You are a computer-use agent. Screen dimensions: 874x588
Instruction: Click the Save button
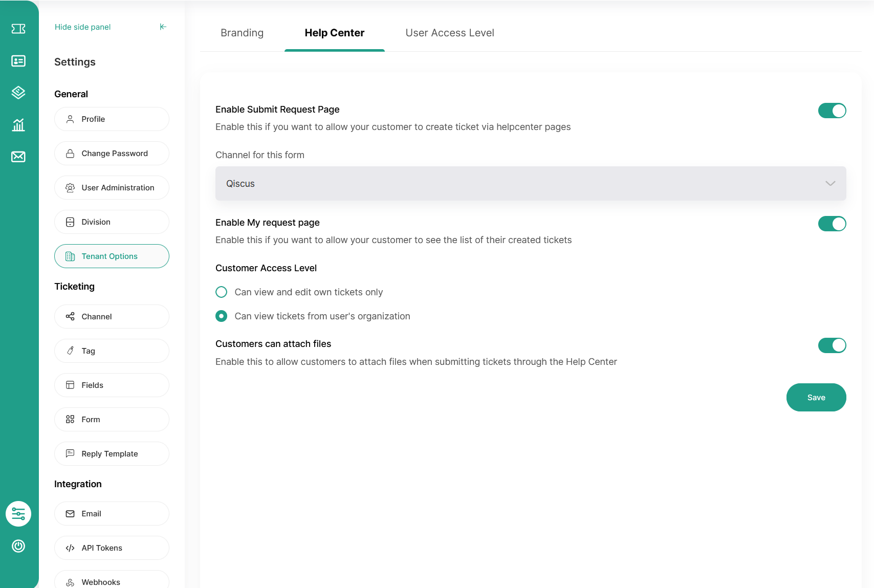click(x=816, y=398)
